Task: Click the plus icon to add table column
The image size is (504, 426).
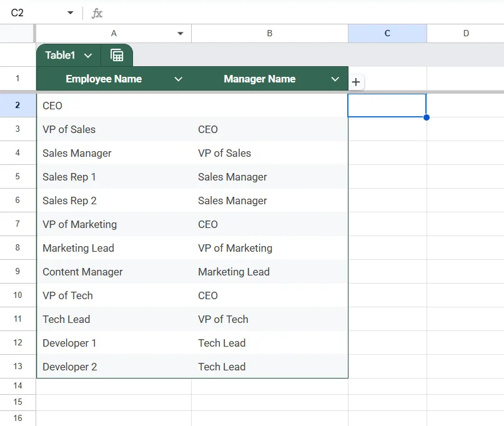Action: pyautogui.click(x=356, y=82)
